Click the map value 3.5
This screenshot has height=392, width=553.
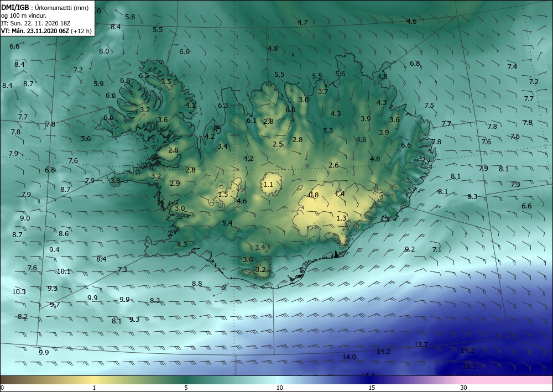[x=166, y=82]
